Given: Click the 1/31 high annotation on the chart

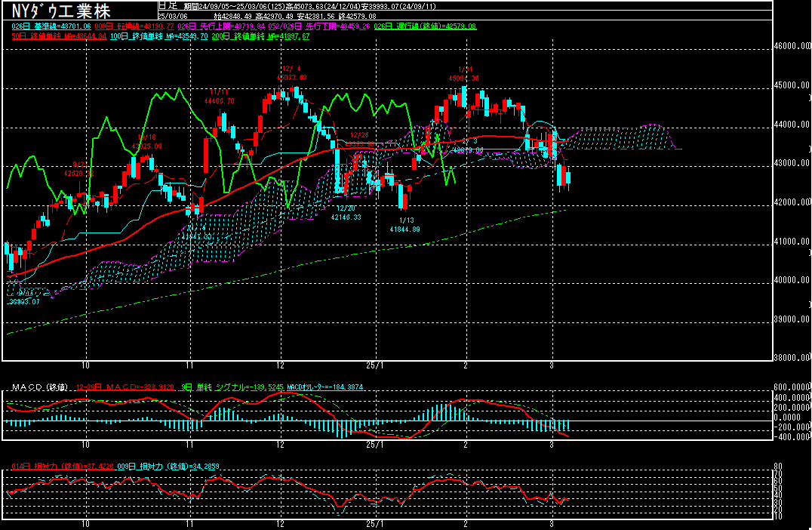Looking at the screenshot, I should click(x=463, y=73).
